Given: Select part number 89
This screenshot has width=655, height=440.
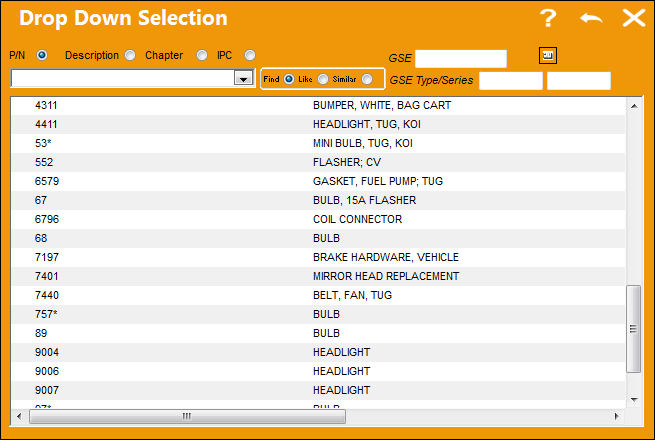Looking at the screenshot, I should coord(41,333).
